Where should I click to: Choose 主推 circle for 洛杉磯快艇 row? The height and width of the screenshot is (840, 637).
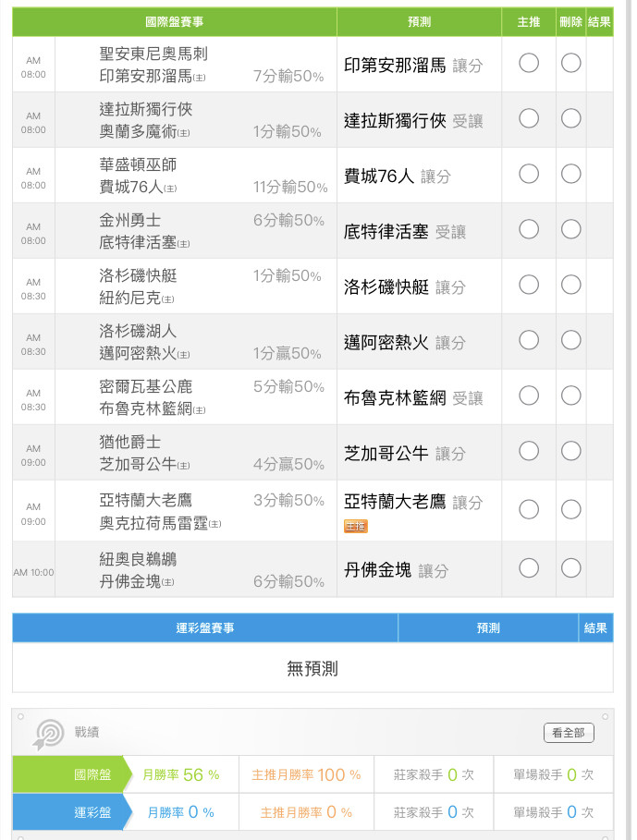click(529, 285)
